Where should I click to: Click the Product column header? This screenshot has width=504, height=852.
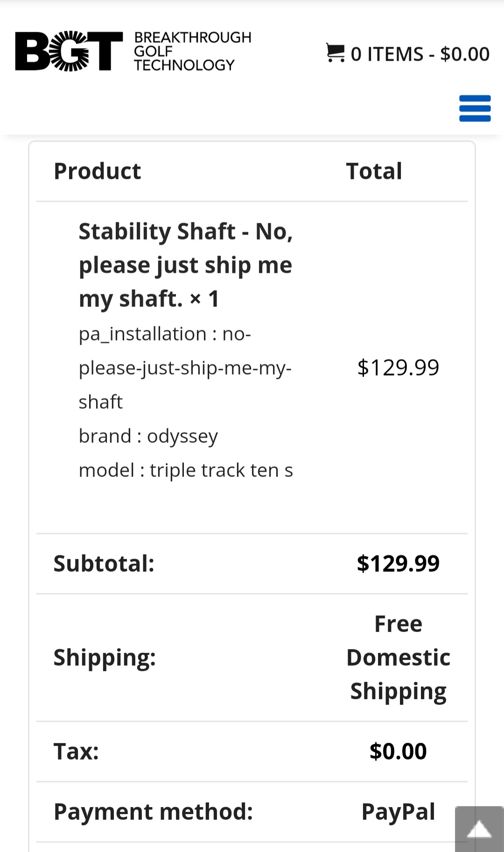coord(97,171)
